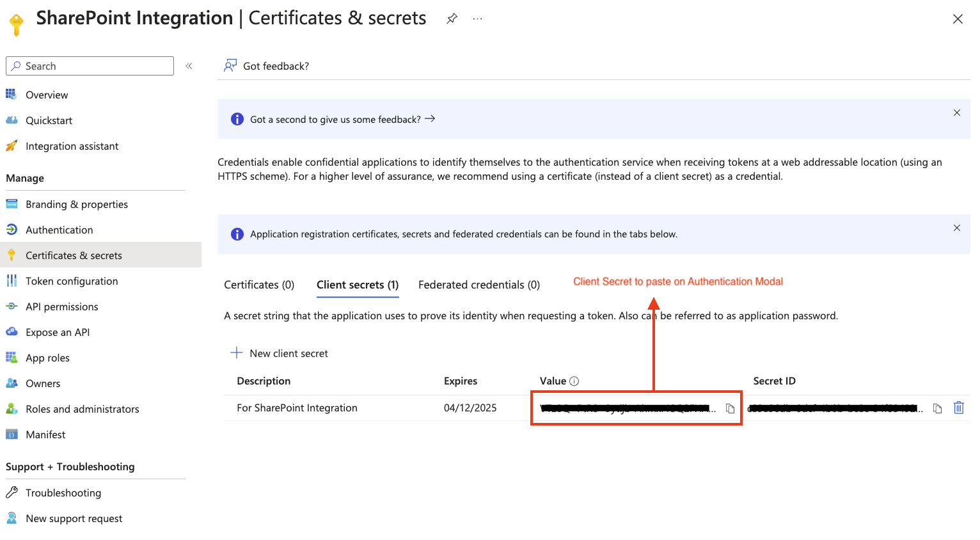This screenshot has width=980, height=540.
Task: Pin the Certificates & secrets blade
Action: point(452,19)
